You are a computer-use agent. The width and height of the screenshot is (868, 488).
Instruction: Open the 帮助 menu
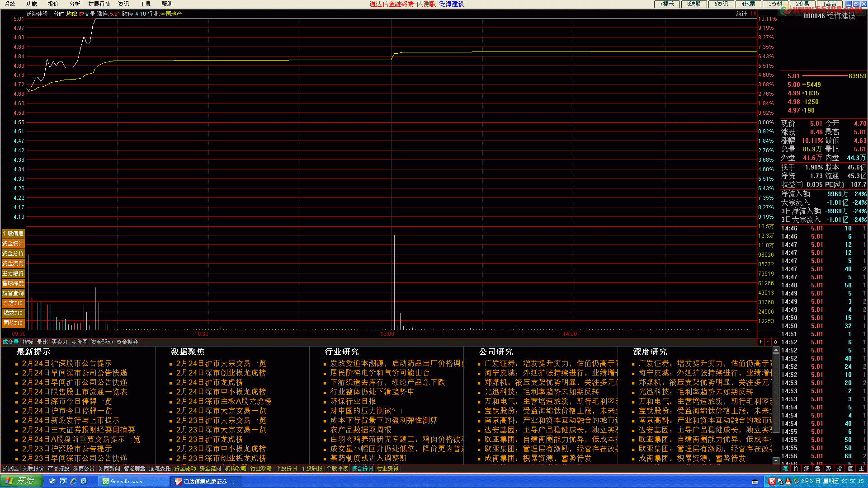(167, 4)
